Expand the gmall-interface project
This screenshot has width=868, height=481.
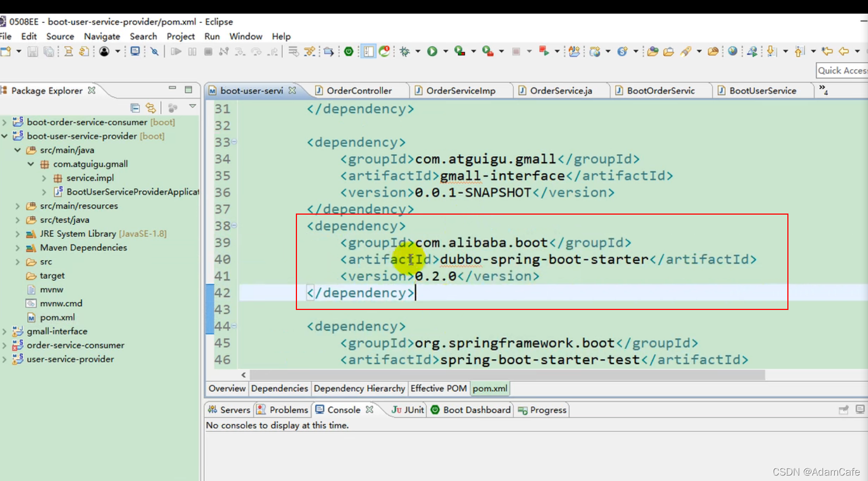[x=4, y=331]
